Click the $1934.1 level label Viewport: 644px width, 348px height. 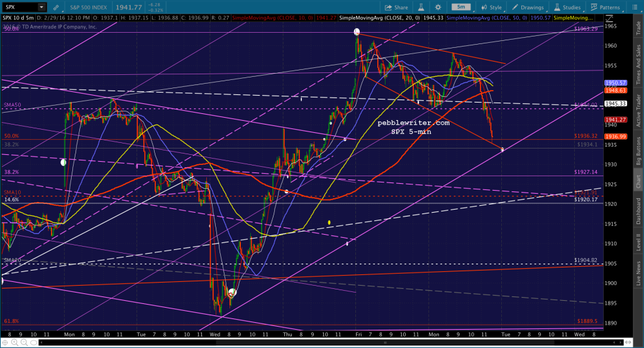pos(587,145)
